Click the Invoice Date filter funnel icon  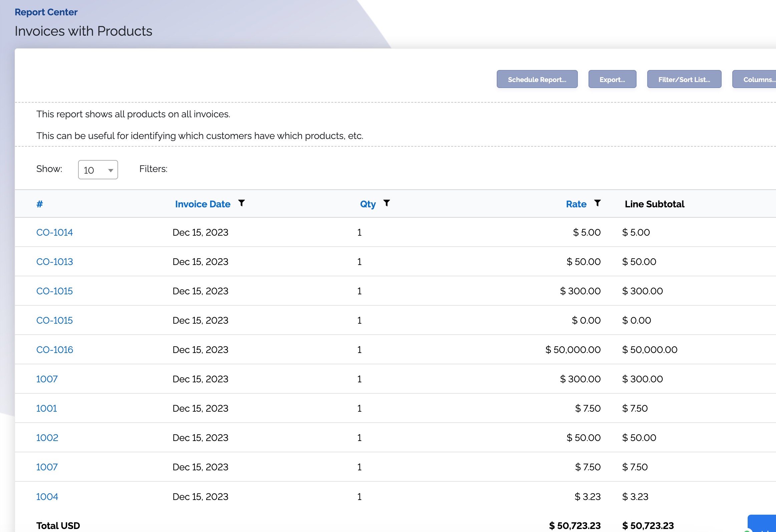coord(242,203)
